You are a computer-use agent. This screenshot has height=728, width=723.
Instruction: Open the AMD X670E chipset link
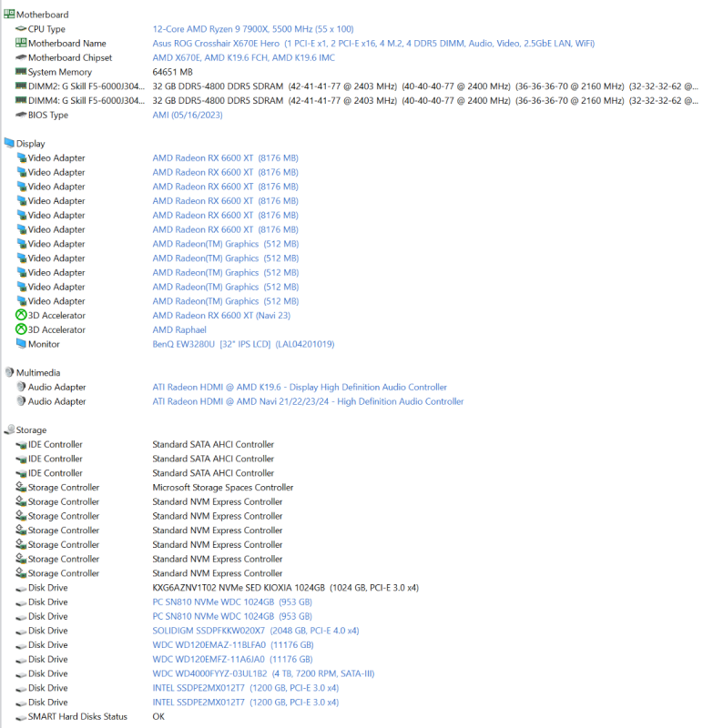[x=243, y=57]
